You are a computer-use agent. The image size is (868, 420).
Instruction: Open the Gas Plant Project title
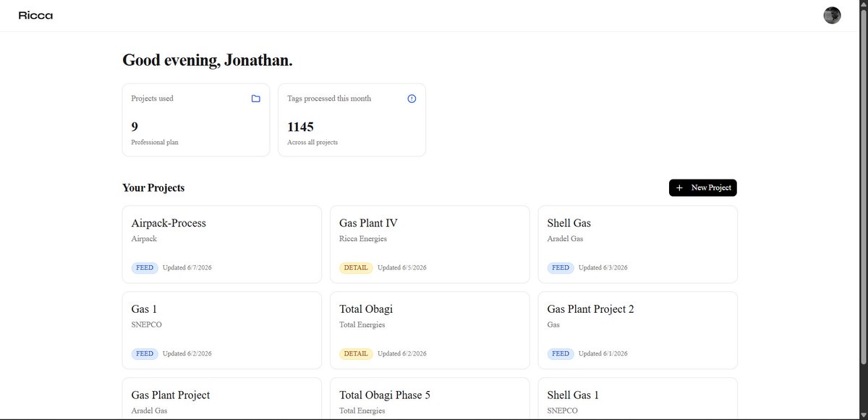point(171,395)
